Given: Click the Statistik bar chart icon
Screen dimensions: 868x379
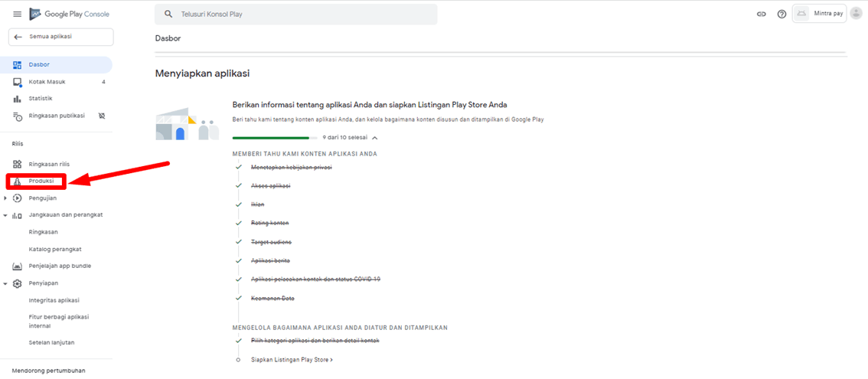Looking at the screenshot, I should pos(17,99).
